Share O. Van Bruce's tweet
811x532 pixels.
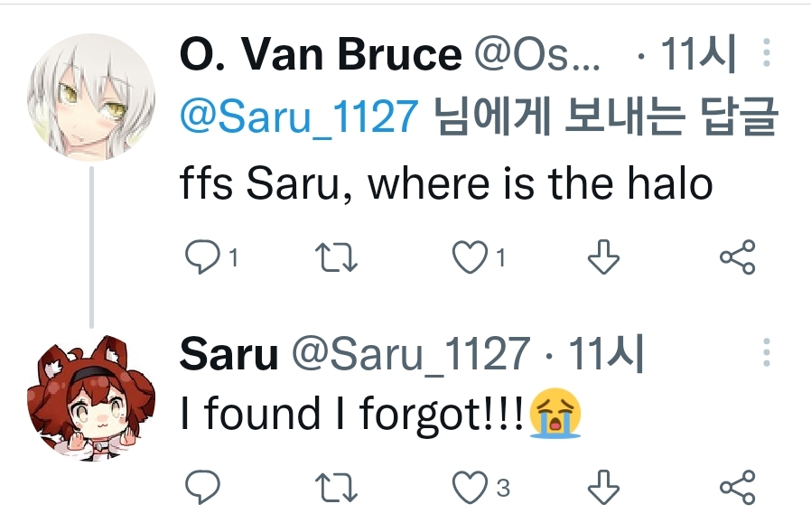coord(737,258)
